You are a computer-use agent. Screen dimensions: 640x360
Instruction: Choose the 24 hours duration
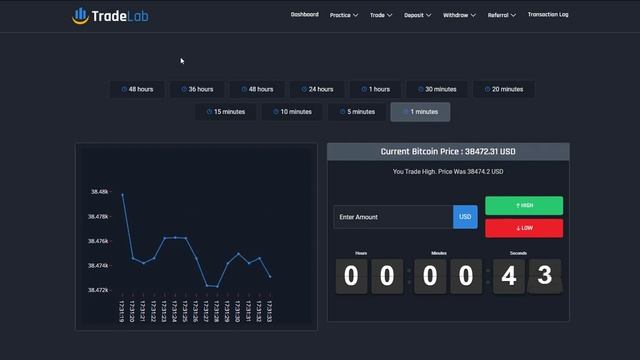pos(317,89)
